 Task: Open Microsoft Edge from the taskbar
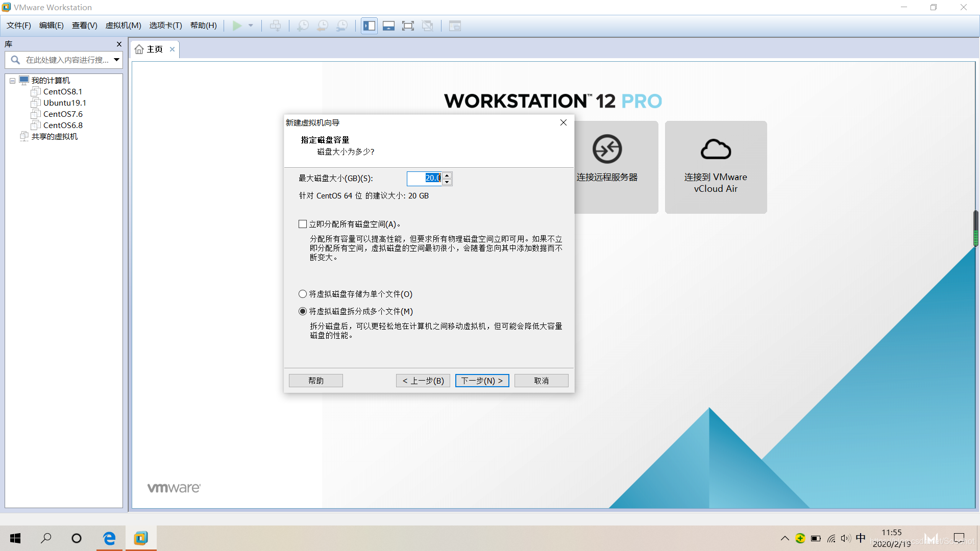click(x=109, y=538)
